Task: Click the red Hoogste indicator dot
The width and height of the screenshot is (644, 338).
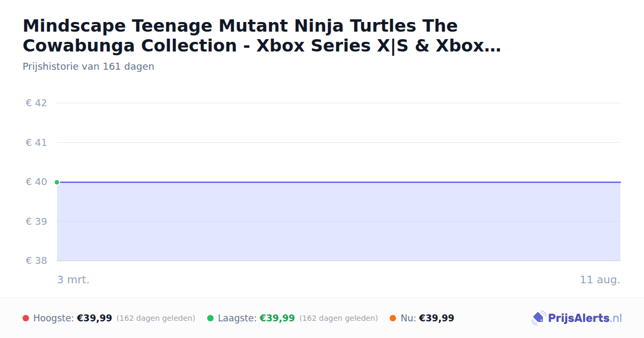Action: click(26, 318)
